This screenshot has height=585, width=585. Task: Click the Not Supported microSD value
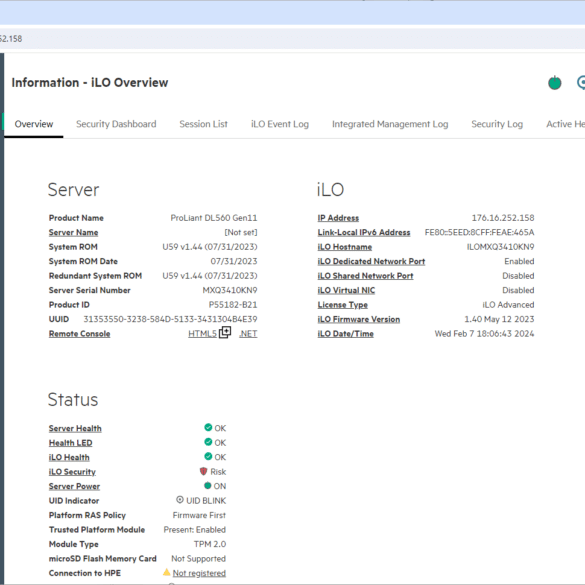(x=198, y=559)
